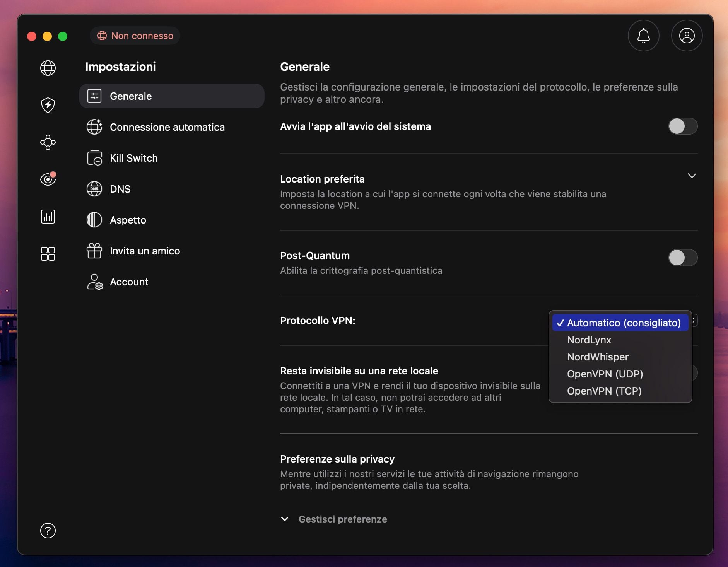728x567 pixels.
Task: Close the window with red button
Action: click(32, 36)
